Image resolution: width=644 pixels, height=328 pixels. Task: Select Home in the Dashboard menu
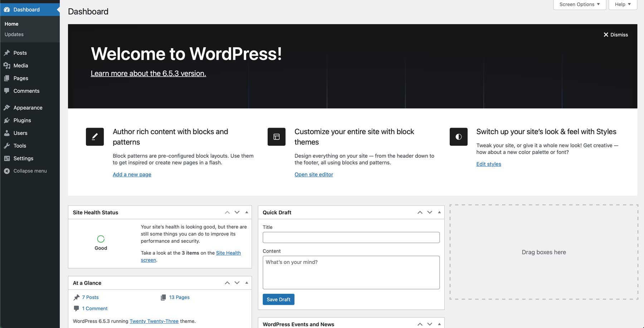[11, 24]
